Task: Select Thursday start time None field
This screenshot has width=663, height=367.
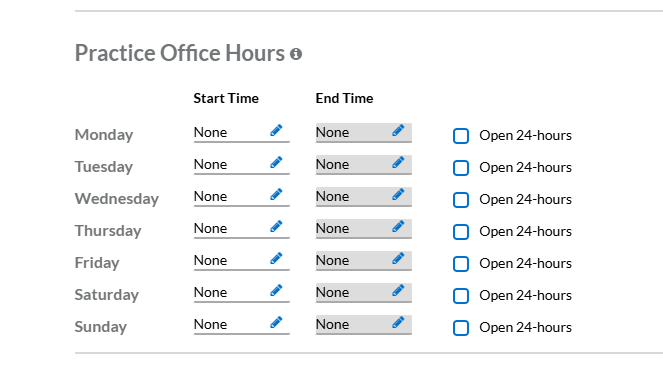Action: 241,228
